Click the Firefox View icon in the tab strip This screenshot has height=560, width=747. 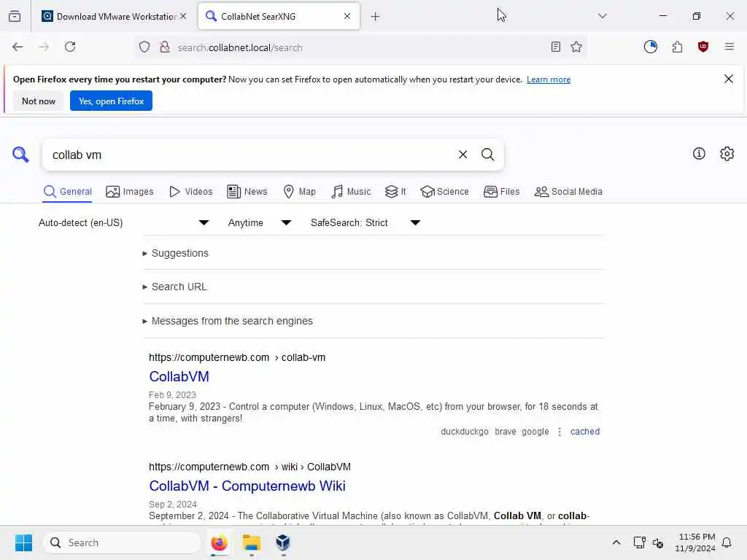15,16
